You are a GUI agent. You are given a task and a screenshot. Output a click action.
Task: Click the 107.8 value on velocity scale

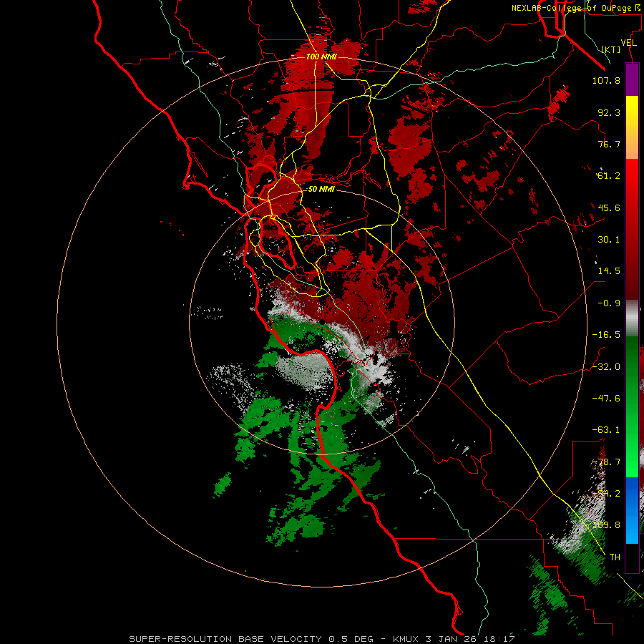coord(606,80)
